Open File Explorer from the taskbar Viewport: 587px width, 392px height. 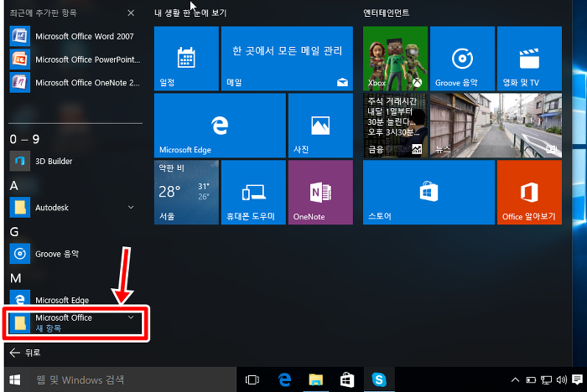pos(316,380)
